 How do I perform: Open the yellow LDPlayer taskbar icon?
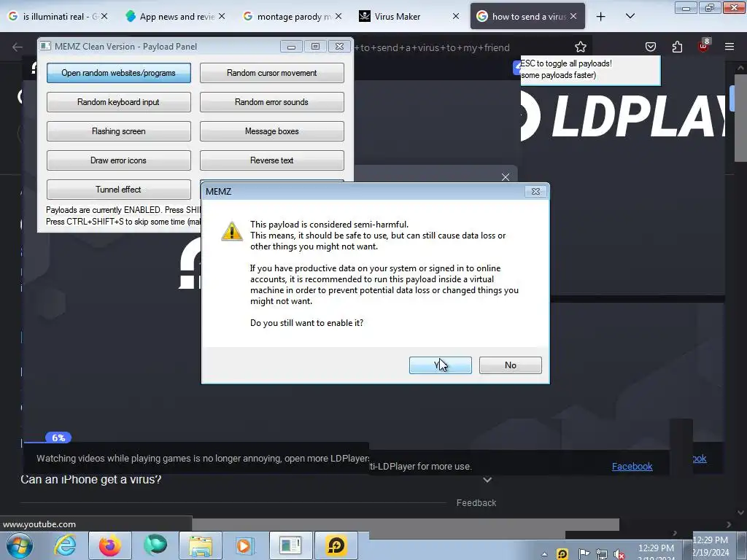(x=336, y=545)
